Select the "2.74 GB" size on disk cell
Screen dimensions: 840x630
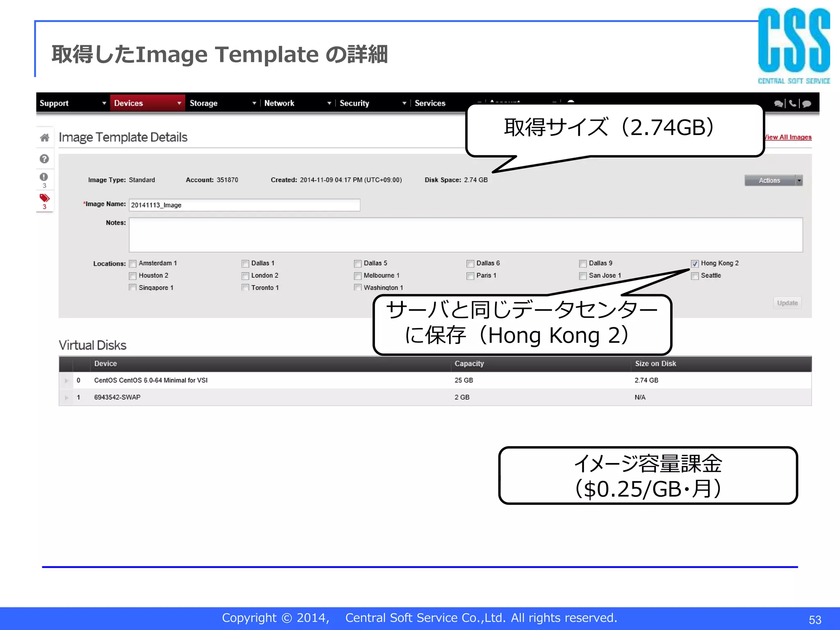point(646,381)
